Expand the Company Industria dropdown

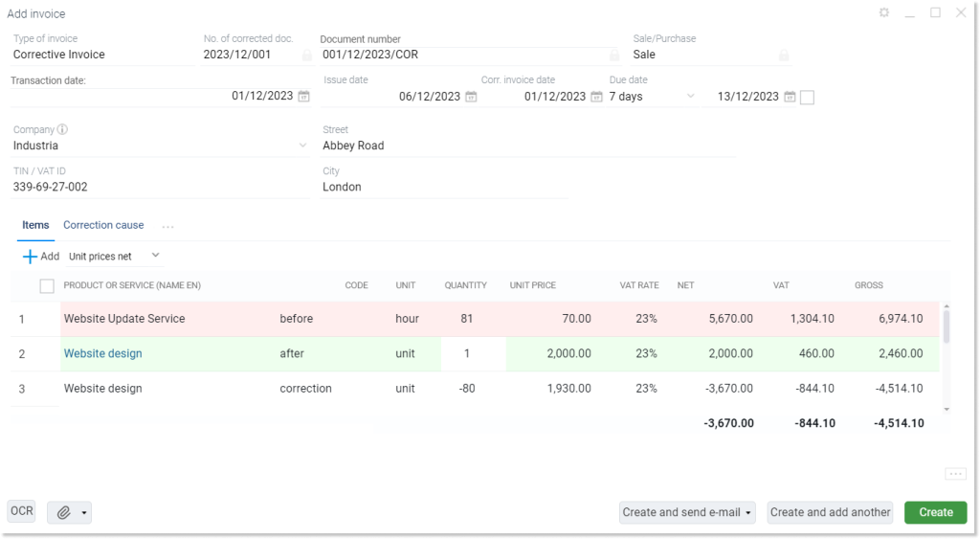point(302,146)
